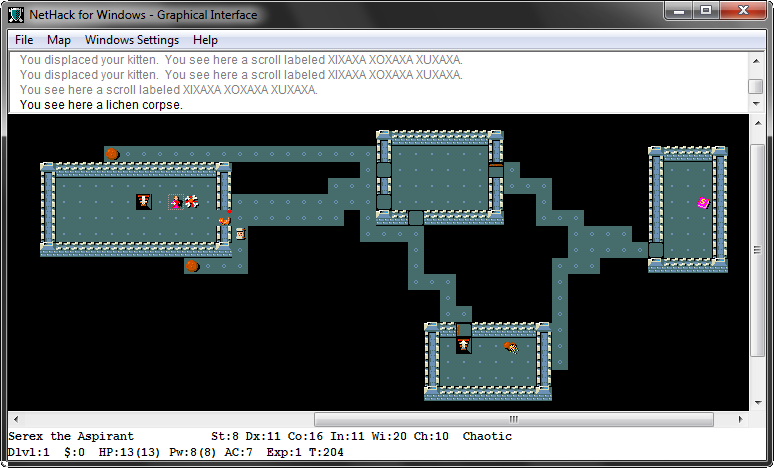Click the priestess player character tile
The image size is (774, 468).
pos(176,202)
